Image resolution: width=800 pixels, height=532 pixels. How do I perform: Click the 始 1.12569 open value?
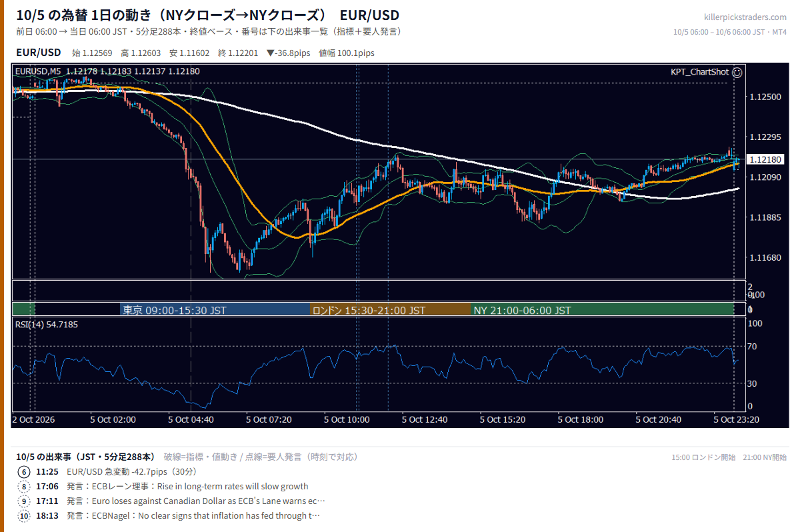[x=93, y=53]
